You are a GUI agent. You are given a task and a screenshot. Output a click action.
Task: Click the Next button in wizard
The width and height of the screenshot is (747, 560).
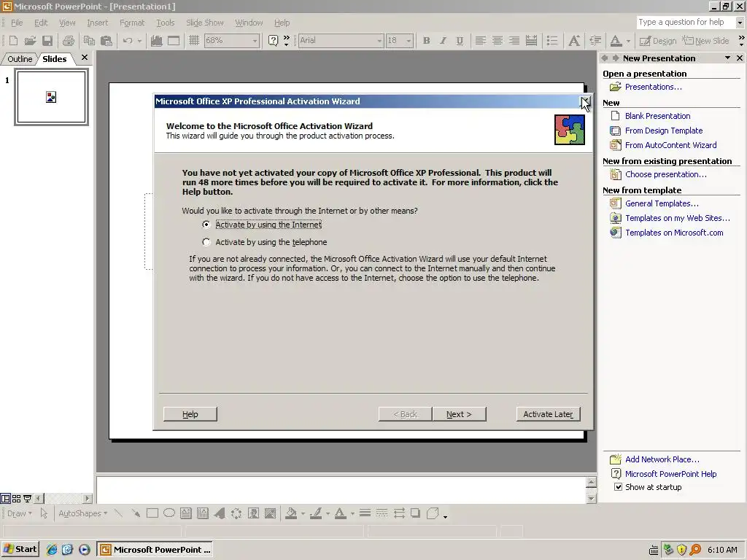point(459,414)
